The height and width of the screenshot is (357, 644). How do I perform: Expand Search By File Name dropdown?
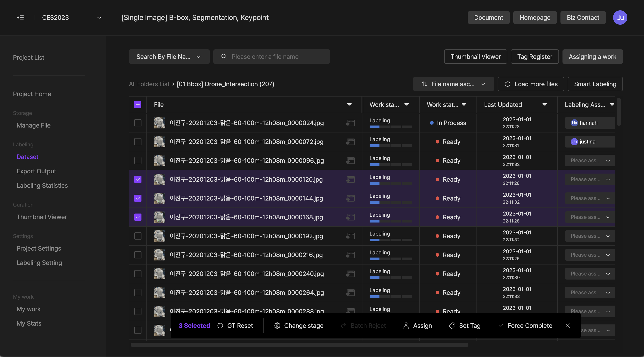169,57
